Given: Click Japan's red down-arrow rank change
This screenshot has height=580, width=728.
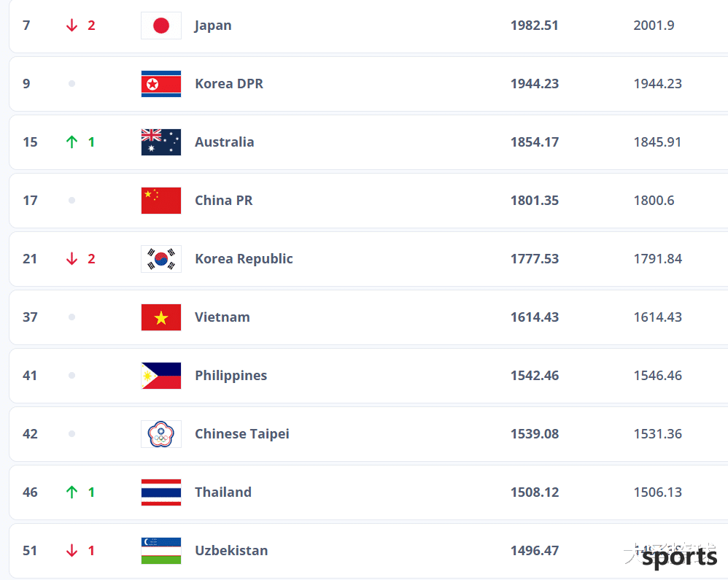Looking at the screenshot, I should pos(81,25).
